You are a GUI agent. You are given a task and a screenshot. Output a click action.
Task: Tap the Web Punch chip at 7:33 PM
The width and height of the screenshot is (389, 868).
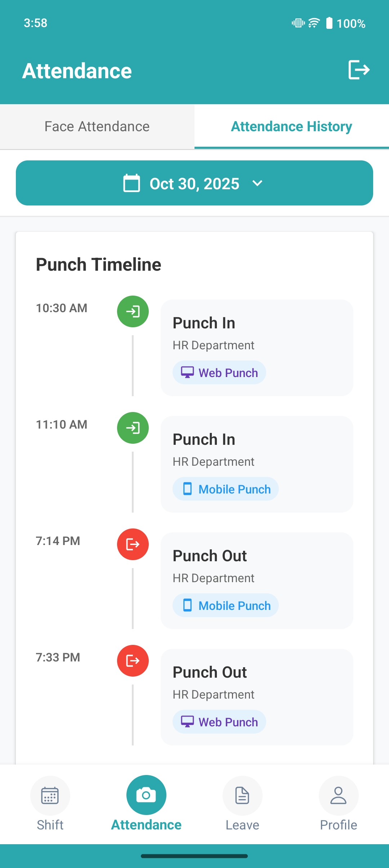point(219,722)
